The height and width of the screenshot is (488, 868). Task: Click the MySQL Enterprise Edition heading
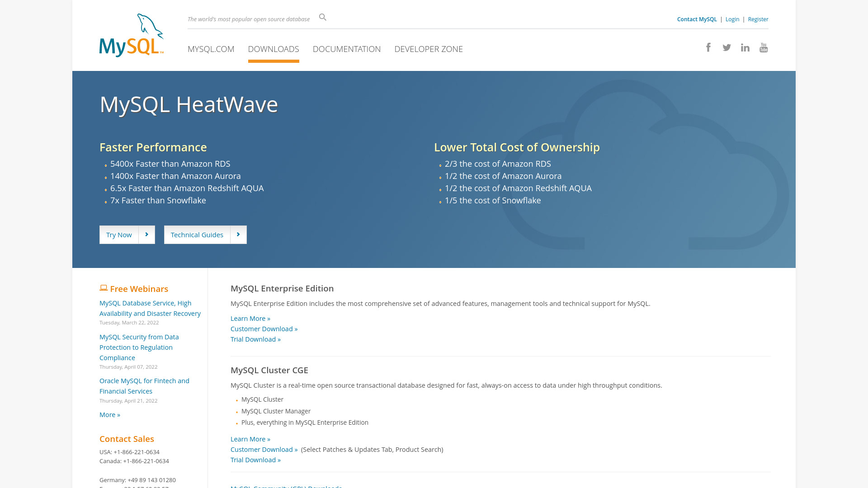coord(282,288)
